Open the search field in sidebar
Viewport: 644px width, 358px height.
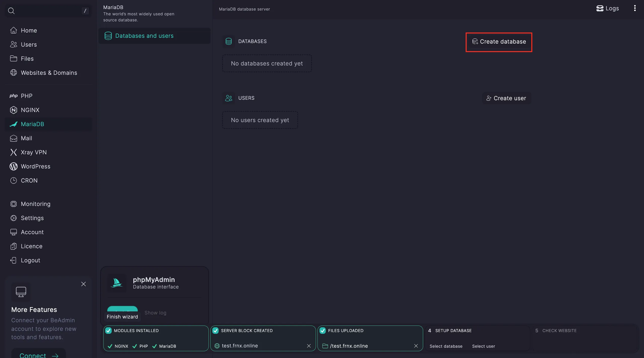coord(48,11)
